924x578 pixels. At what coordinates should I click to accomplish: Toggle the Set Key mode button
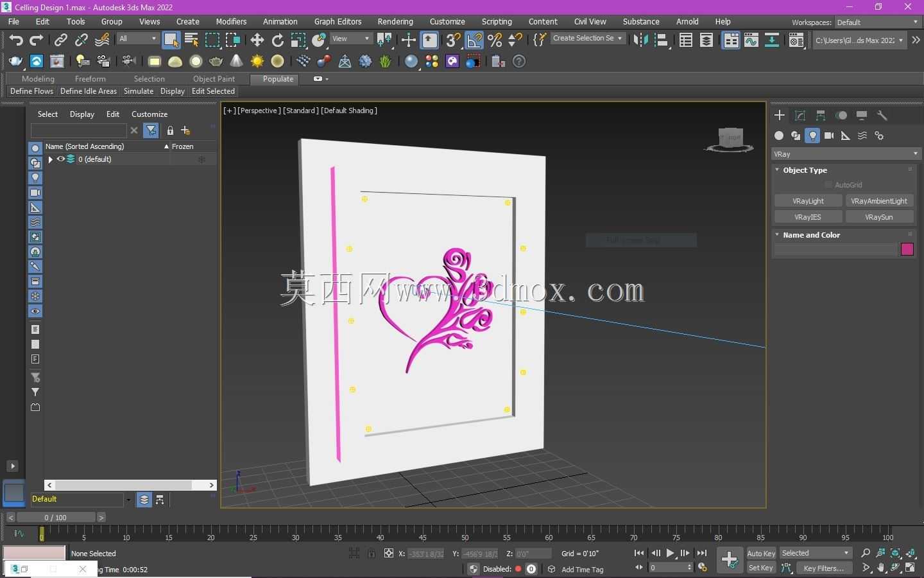coord(761,568)
